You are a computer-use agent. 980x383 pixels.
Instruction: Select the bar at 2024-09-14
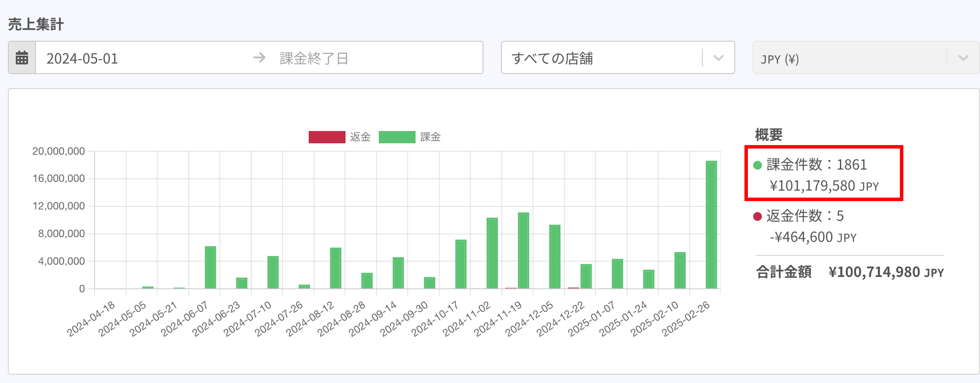[398, 273]
